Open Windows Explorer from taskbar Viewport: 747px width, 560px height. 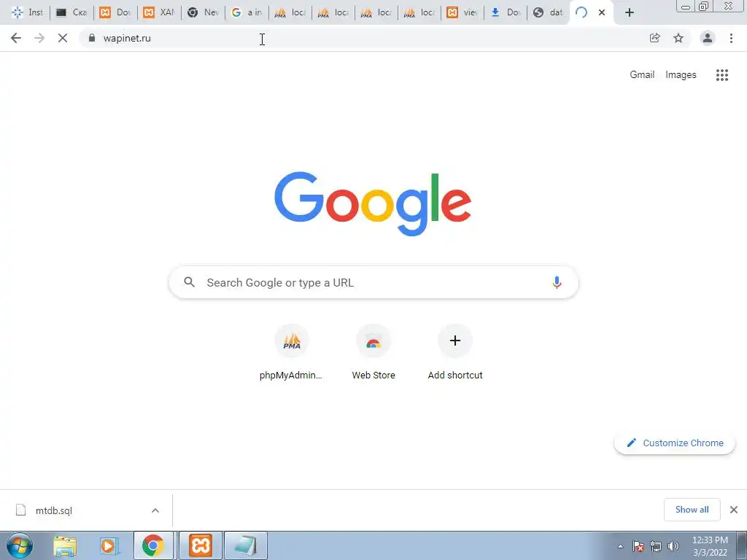tap(65, 545)
